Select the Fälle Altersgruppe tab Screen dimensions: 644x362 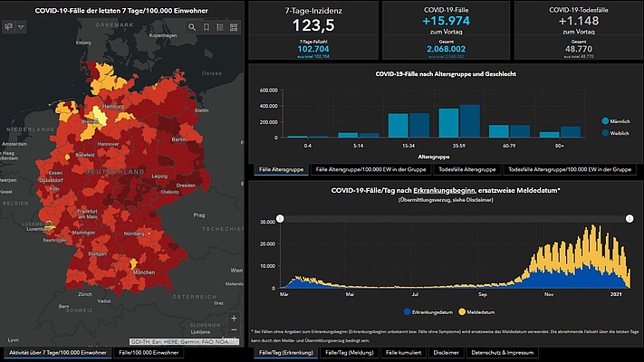(x=282, y=169)
